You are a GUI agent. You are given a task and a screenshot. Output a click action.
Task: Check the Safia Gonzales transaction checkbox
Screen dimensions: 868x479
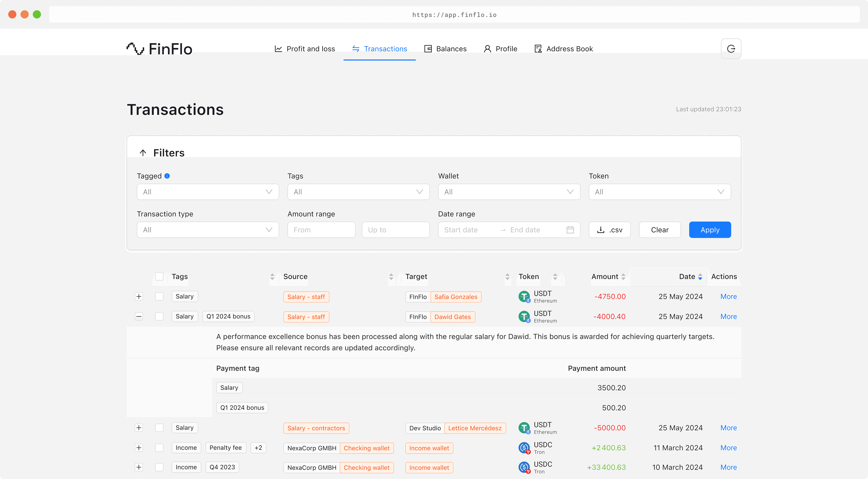pyautogui.click(x=159, y=296)
